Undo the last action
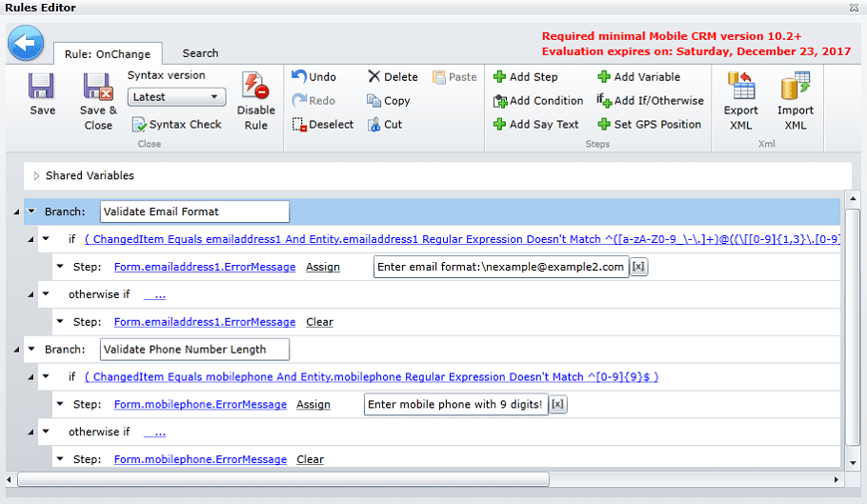867x504 pixels. (x=314, y=77)
